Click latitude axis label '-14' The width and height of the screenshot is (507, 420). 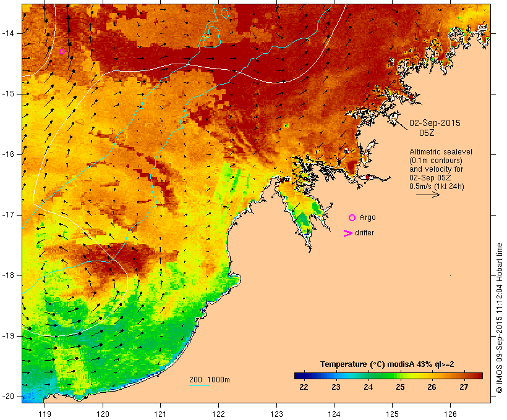(8, 33)
